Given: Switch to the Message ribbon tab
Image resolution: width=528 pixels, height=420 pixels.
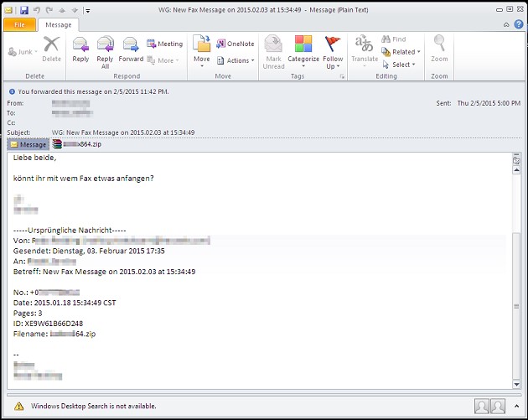Looking at the screenshot, I should (x=58, y=25).
